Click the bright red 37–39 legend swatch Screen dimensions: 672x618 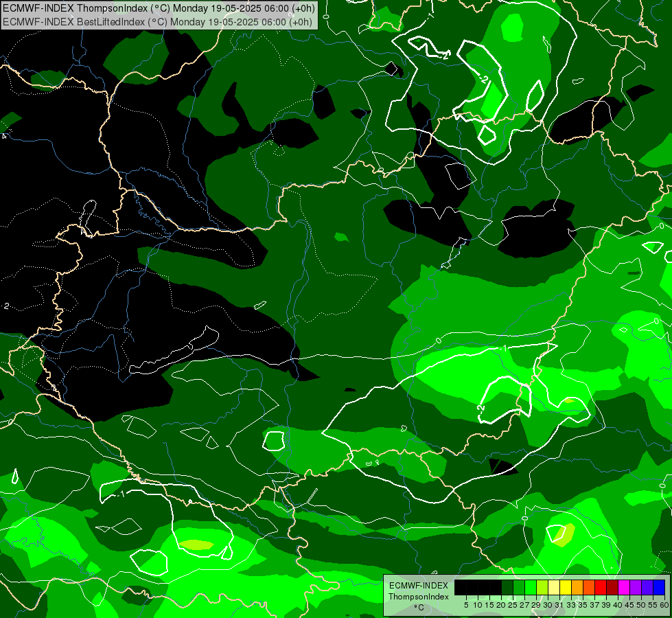[601, 587]
